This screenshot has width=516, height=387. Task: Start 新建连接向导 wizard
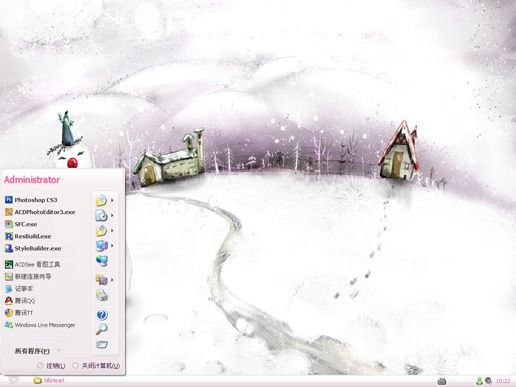tap(28, 276)
